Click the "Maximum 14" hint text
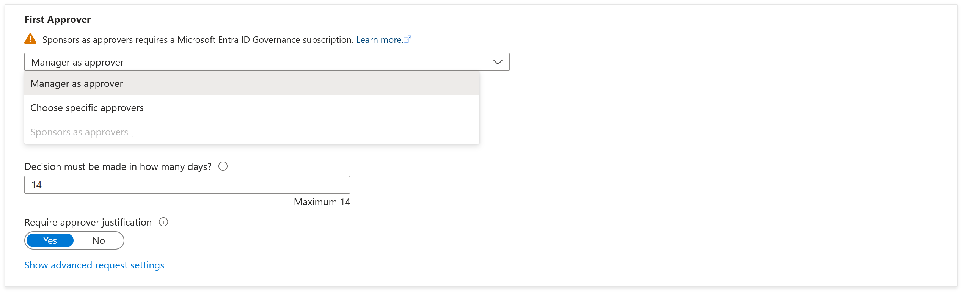The width and height of the screenshot is (980, 292). (x=322, y=202)
